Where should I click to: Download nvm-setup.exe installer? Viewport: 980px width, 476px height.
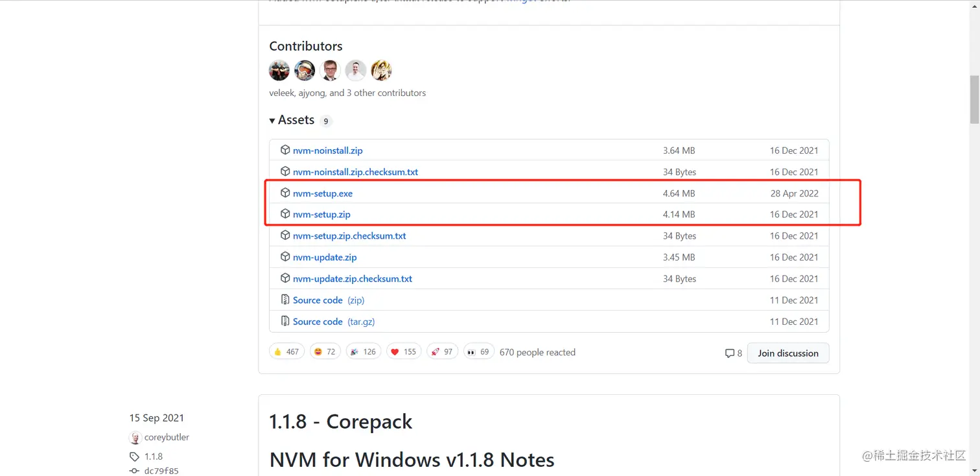coord(323,193)
